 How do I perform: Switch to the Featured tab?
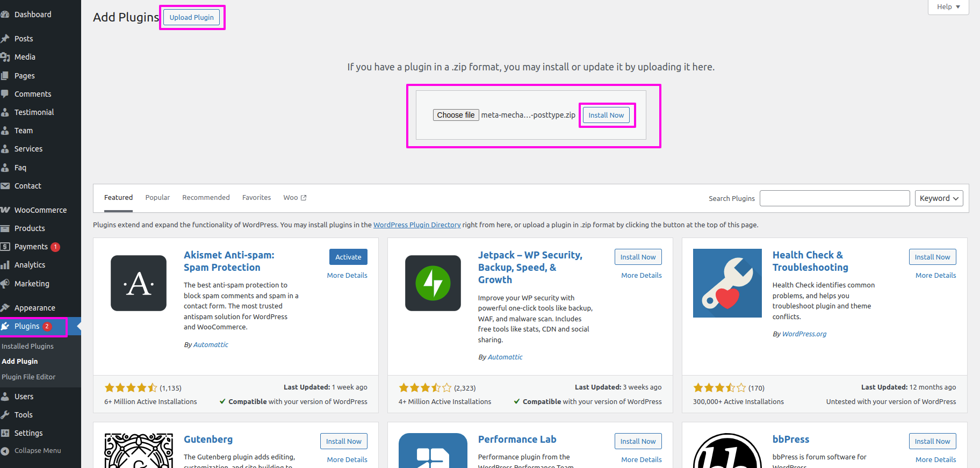click(x=118, y=198)
